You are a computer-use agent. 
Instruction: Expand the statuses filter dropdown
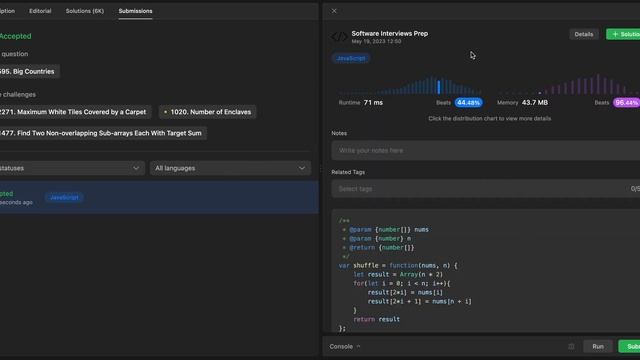71,168
